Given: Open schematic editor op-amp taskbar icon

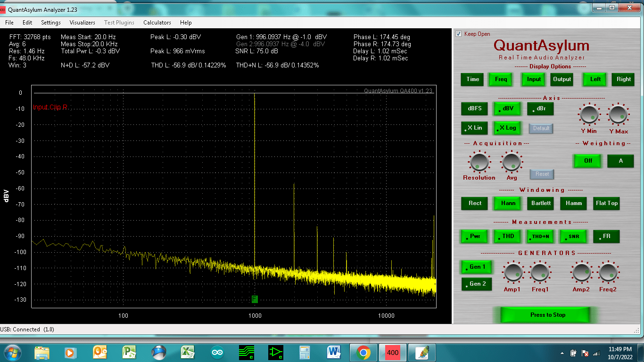Looking at the screenshot, I should (276, 352).
